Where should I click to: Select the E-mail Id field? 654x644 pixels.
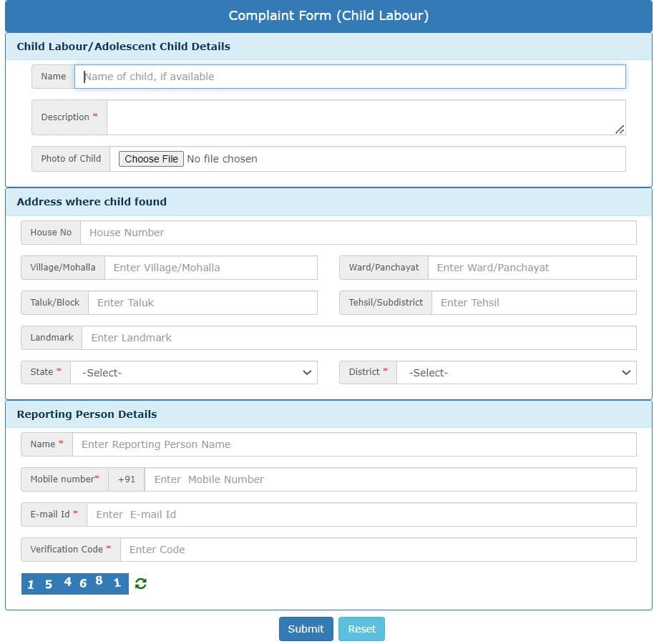(361, 514)
